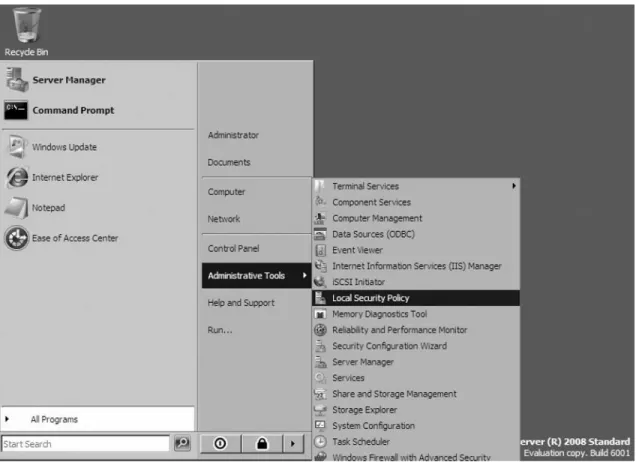Select Internet Explorer label in Start menu
Screen dimensions: 639x462
[x=65, y=178]
